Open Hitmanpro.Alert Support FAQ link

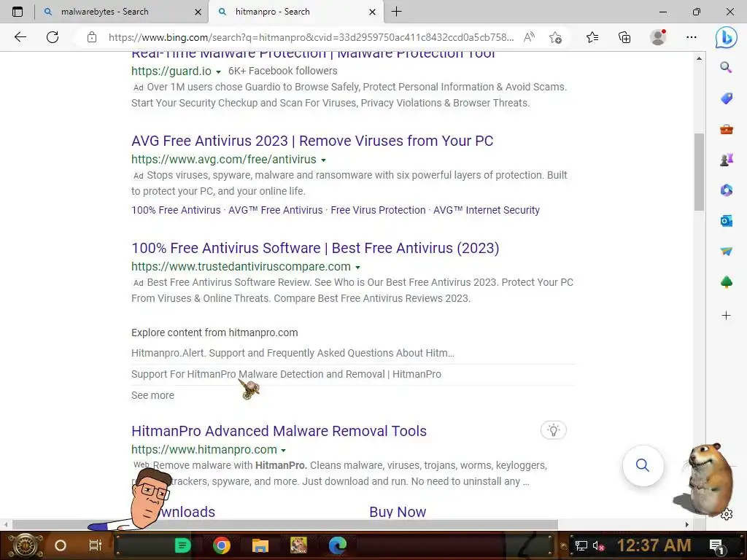click(x=293, y=353)
